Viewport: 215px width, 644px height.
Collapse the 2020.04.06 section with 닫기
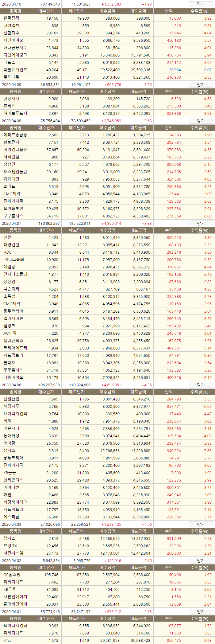[x=201, y=385]
